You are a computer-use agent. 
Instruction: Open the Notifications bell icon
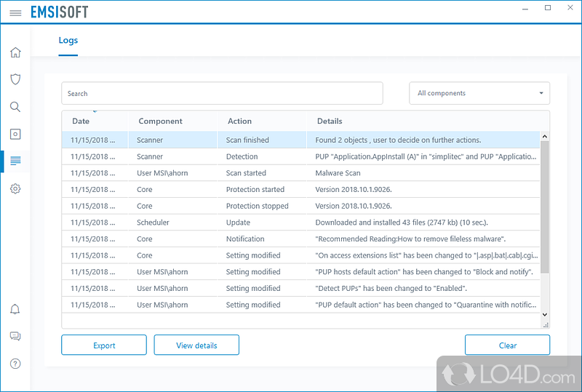point(15,309)
